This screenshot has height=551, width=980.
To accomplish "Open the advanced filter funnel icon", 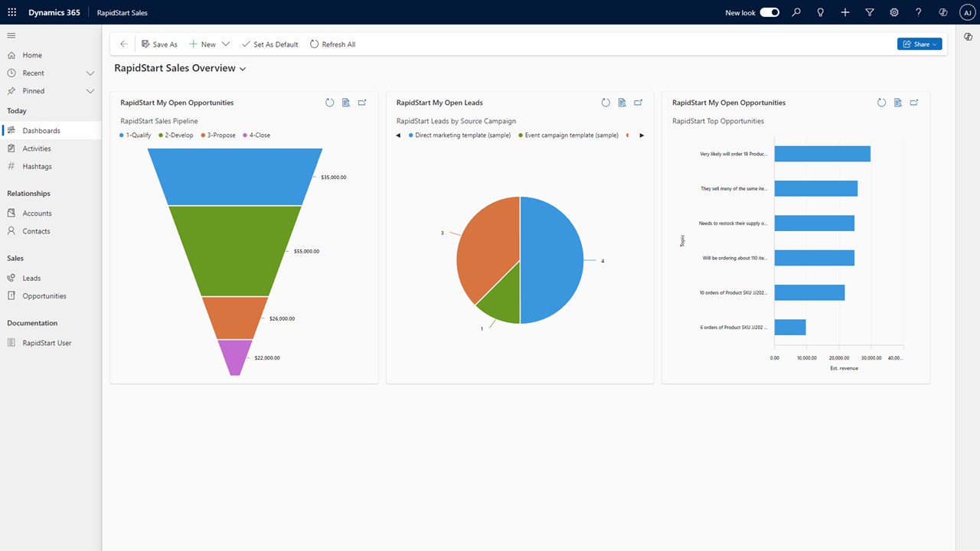I will [x=870, y=12].
